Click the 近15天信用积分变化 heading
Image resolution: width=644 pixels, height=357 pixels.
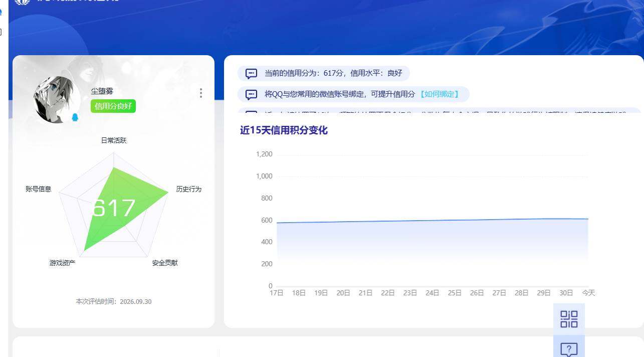(284, 130)
